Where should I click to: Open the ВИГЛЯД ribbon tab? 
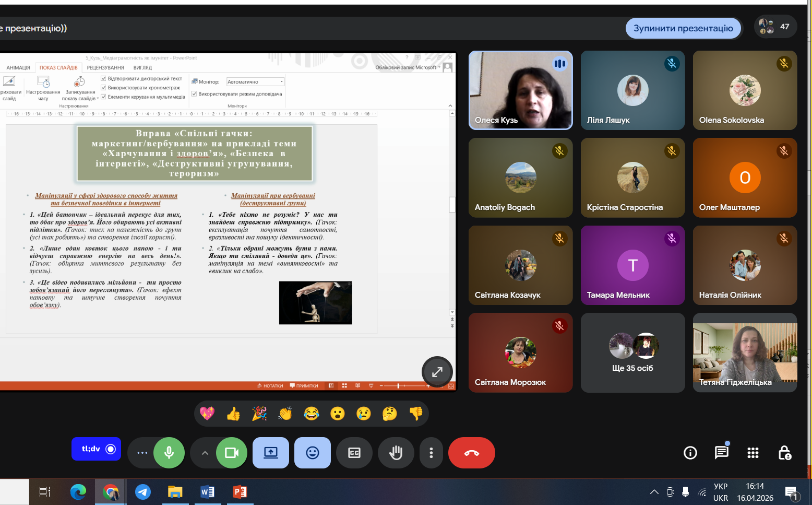click(142, 68)
